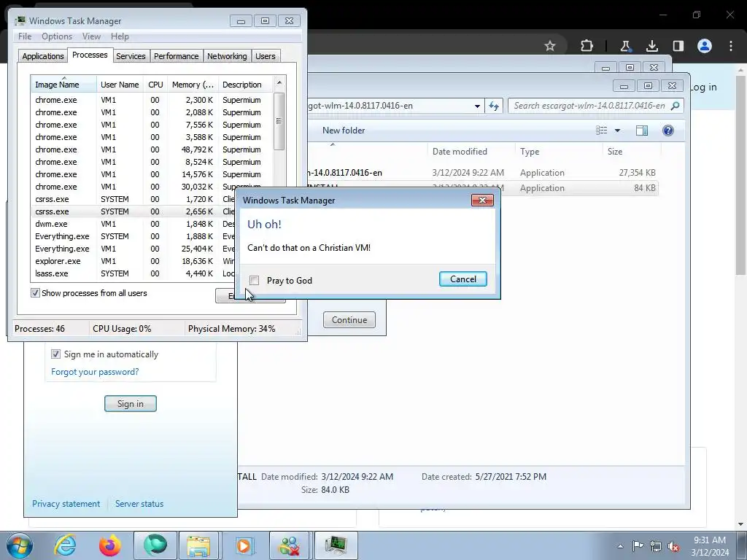Click Task Manager process list scrollbar thumb
Image resolution: width=747 pixels, height=560 pixels.
(x=279, y=121)
